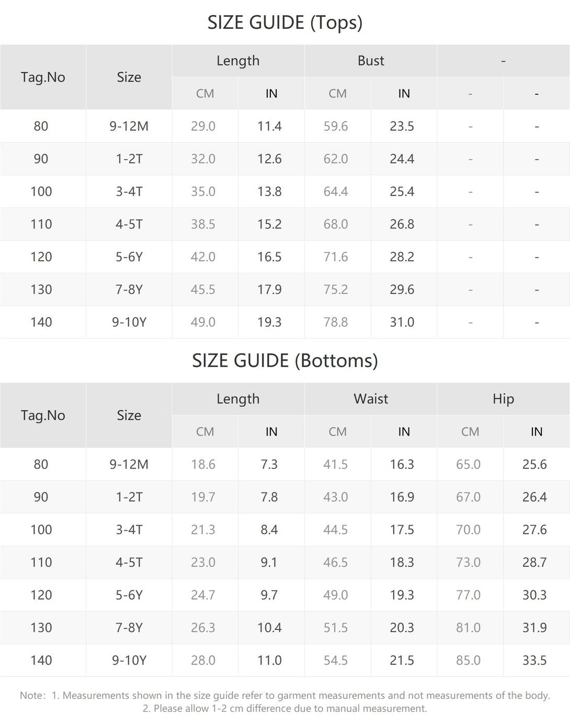Click the Size header in Bottoms table
Viewport: 570px width, 728px height.
click(129, 415)
